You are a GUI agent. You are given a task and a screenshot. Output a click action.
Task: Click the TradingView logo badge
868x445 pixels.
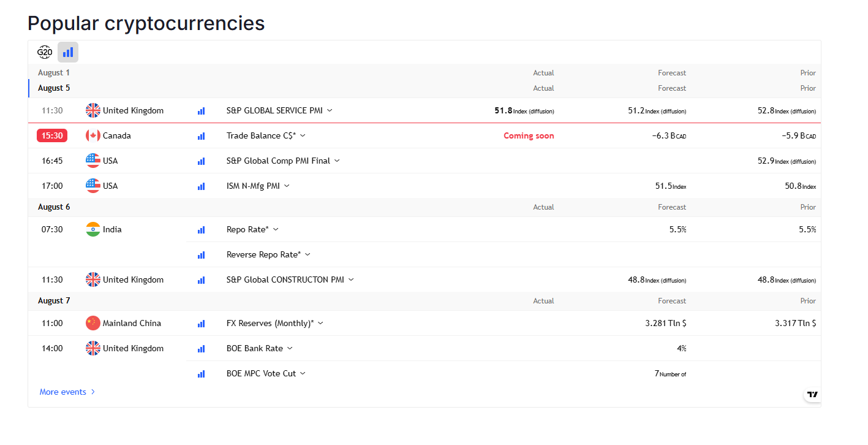tap(812, 394)
